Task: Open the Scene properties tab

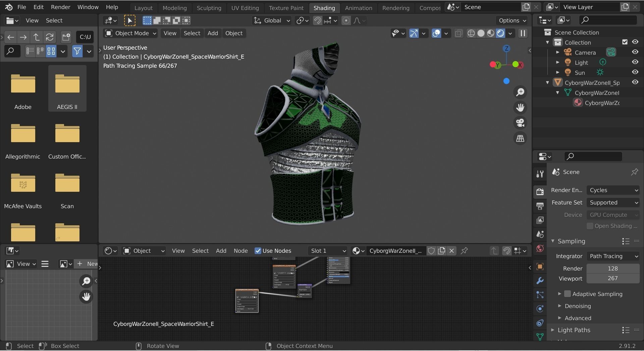Action: tap(540, 234)
